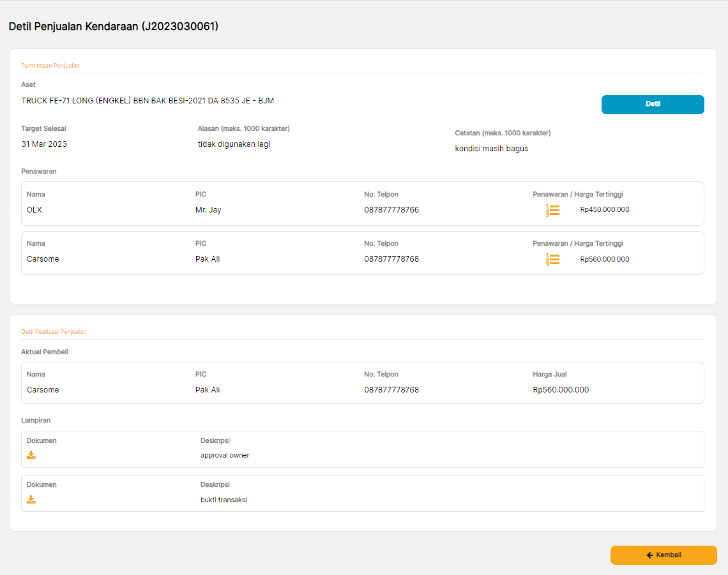Image resolution: width=728 pixels, height=575 pixels.
Task: Click the Carsome highest offer Rp560.000.000
Action: [x=604, y=259]
